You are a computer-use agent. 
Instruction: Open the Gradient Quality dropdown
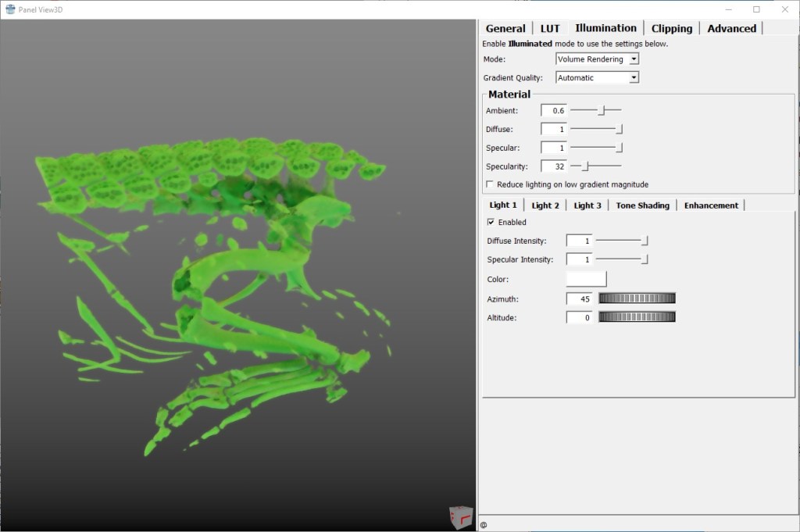(x=597, y=77)
